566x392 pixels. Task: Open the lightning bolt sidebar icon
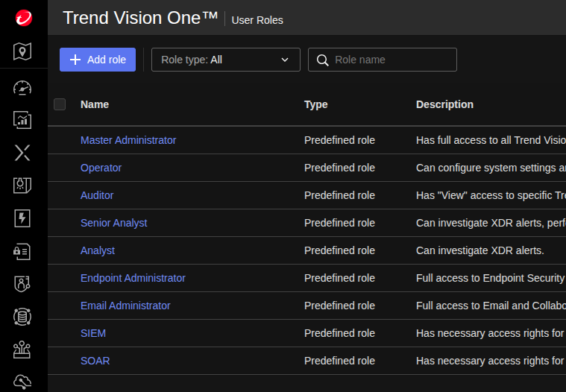[x=22, y=218]
